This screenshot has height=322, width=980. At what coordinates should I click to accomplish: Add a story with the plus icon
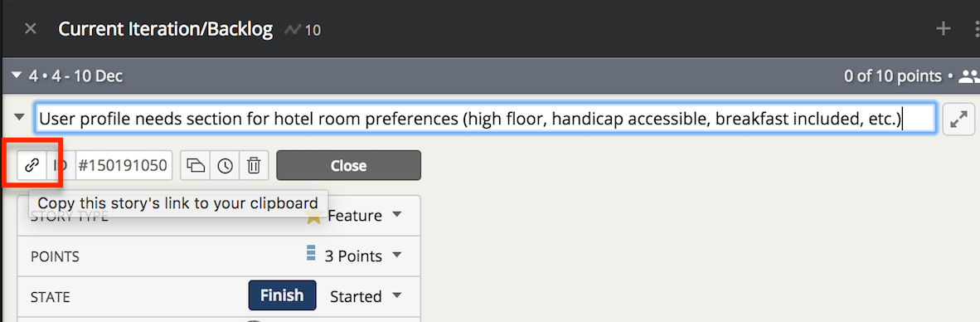944,29
